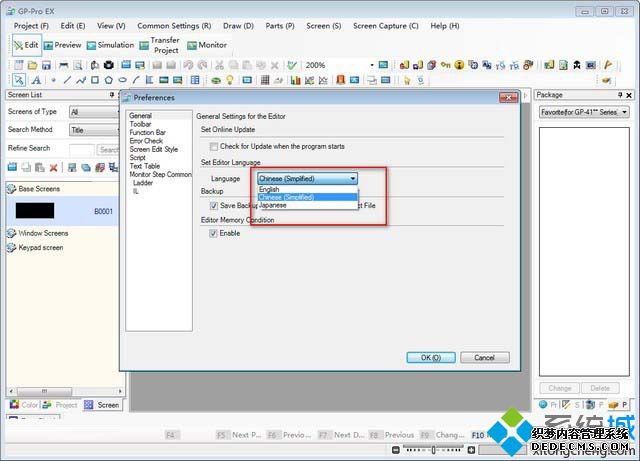
Task: Select the Polyline zigzag drawing tool
Action: pos(81,80)
